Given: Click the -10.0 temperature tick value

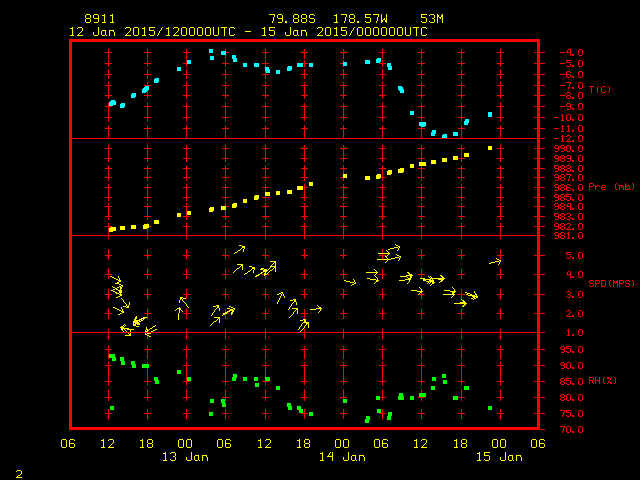Looking at the screenshot, I should tap(569, 118).
